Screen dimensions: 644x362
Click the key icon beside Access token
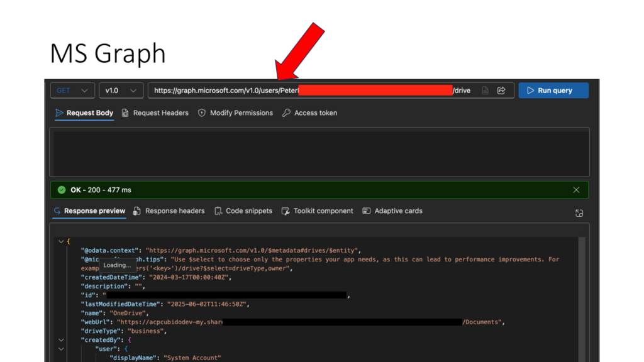point(286,113)
